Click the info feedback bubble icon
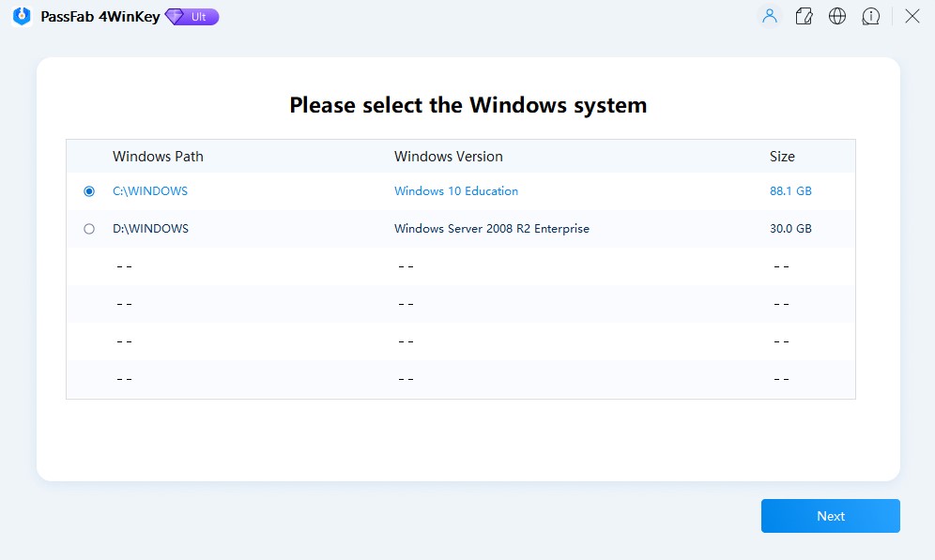 click(871, 16)
